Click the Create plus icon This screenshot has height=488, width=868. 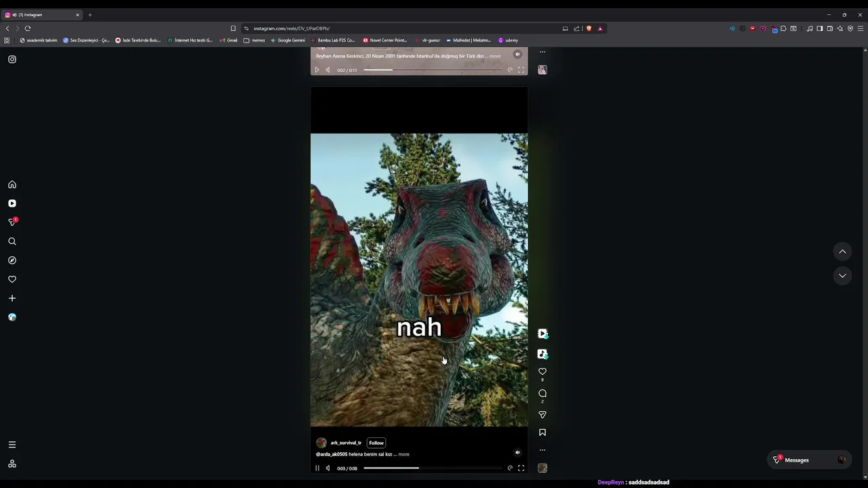pyautogui.click(x=12, y=298)
